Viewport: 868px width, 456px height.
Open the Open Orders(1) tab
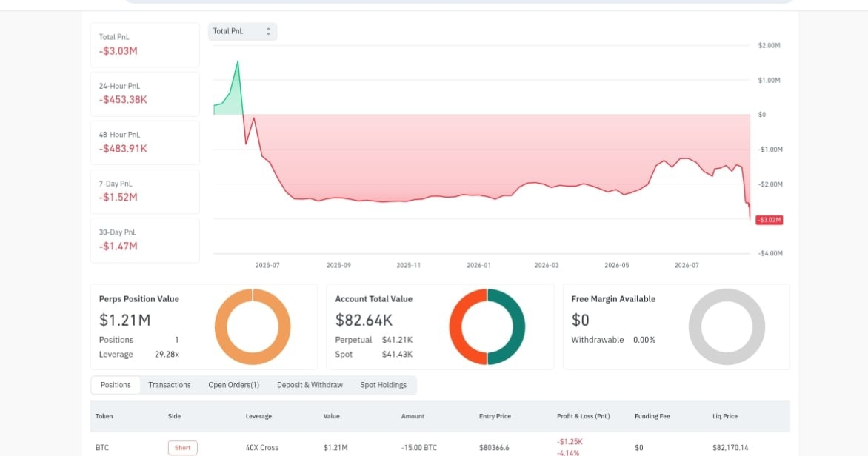pyautogui.click(x=233, y=385)
